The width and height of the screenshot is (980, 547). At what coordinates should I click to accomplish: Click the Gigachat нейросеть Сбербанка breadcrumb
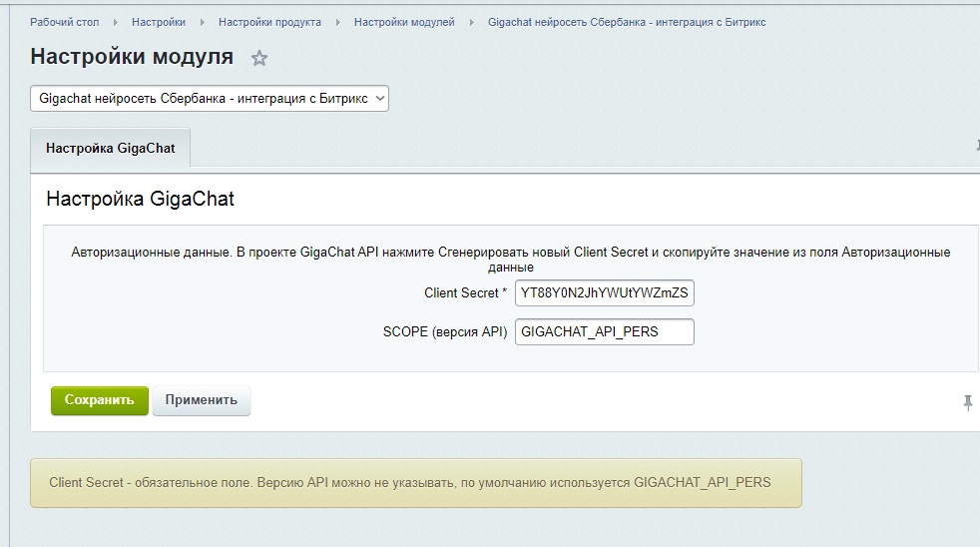pyautogui.click(x=627, y=22)
